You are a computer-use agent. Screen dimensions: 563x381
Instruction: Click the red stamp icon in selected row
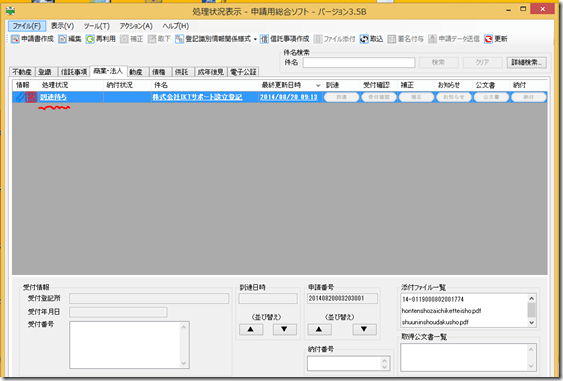coord(31,97)
